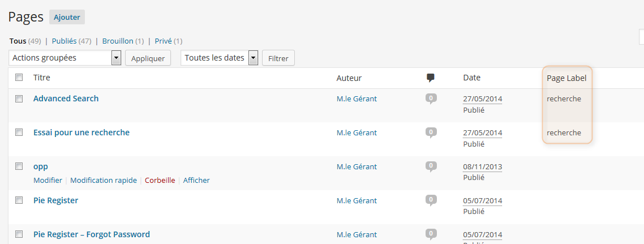This screenshot has height=244, width=644.
Task: Switch to the Privé pages filter
Action: click(163, 41)
